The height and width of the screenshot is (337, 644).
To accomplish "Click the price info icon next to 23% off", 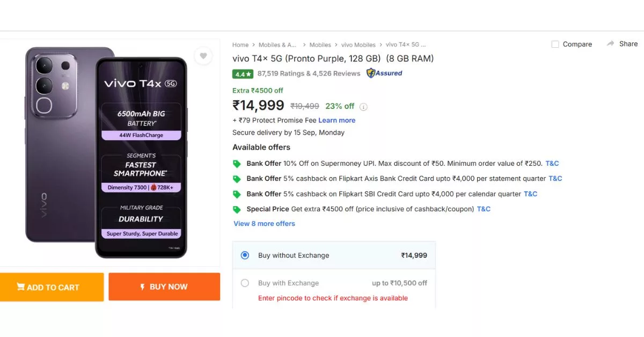I will (x=363, y=106).
